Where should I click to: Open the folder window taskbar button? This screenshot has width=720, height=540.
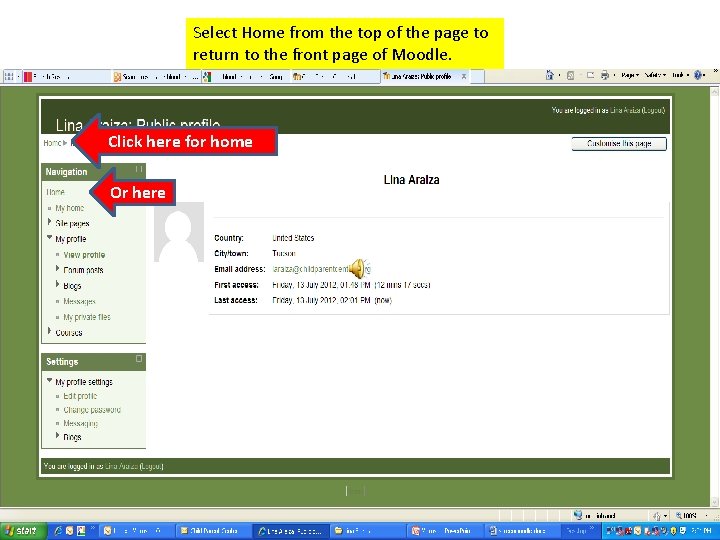coord(367,531)
